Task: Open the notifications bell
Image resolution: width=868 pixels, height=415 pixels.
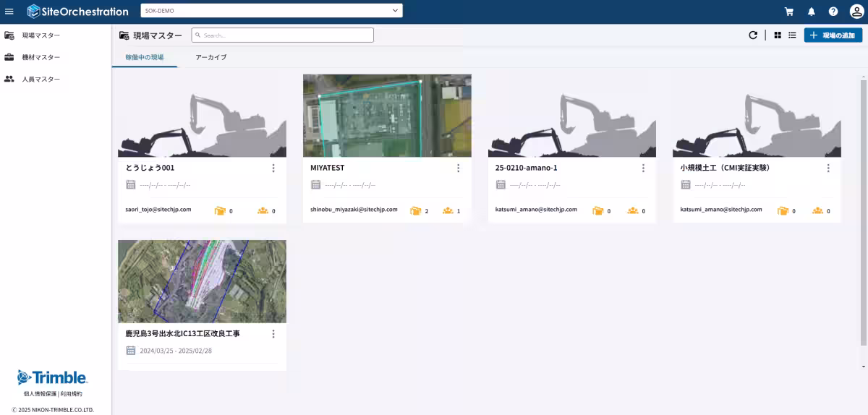Action: tap(811, 12)
